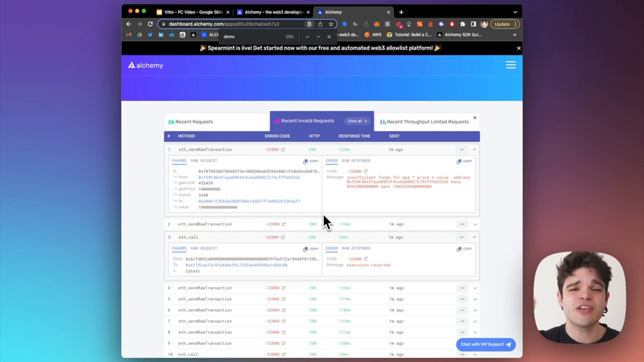
Task: Go to next find-in-page result
Action: click(318, 37)
